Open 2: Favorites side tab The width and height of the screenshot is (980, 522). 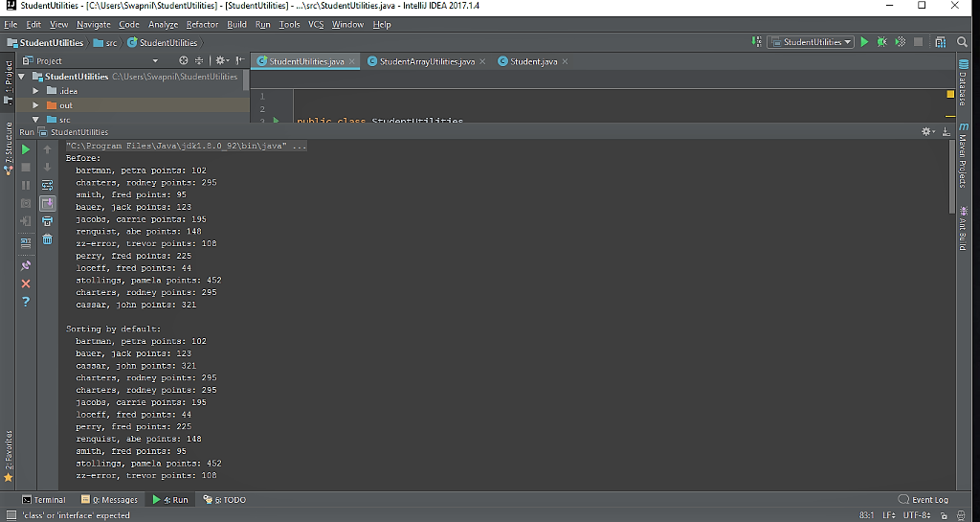tap(8, 456)
